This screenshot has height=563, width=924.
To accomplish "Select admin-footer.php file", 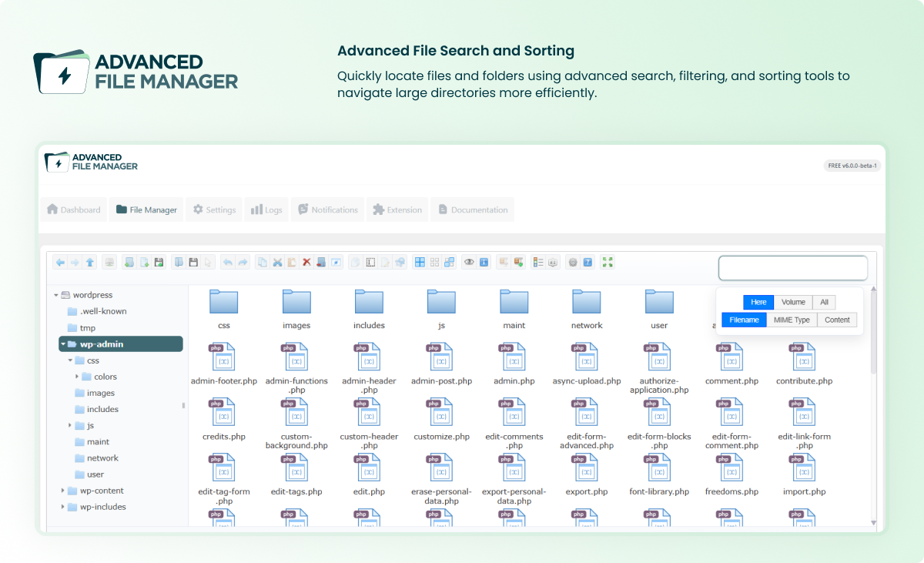I will pos(224,364).
